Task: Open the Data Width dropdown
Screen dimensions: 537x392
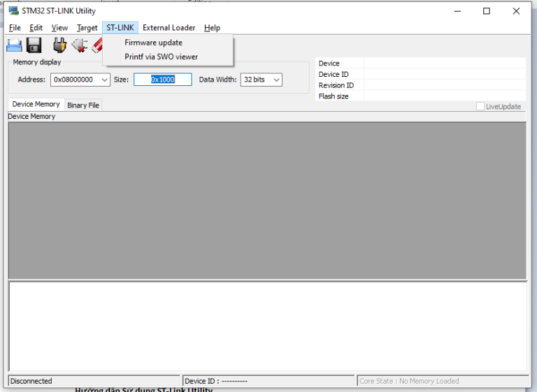Action: click(x=276, y=80)
